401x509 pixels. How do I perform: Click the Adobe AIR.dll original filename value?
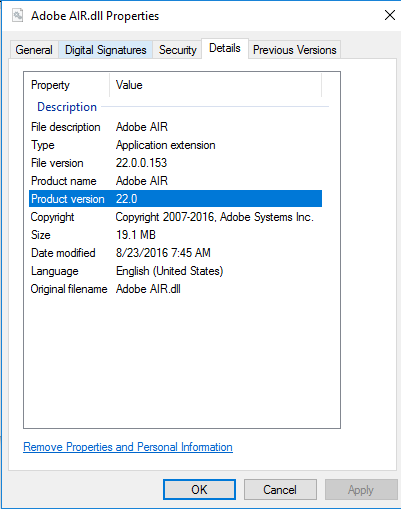[x=148, y=289]
